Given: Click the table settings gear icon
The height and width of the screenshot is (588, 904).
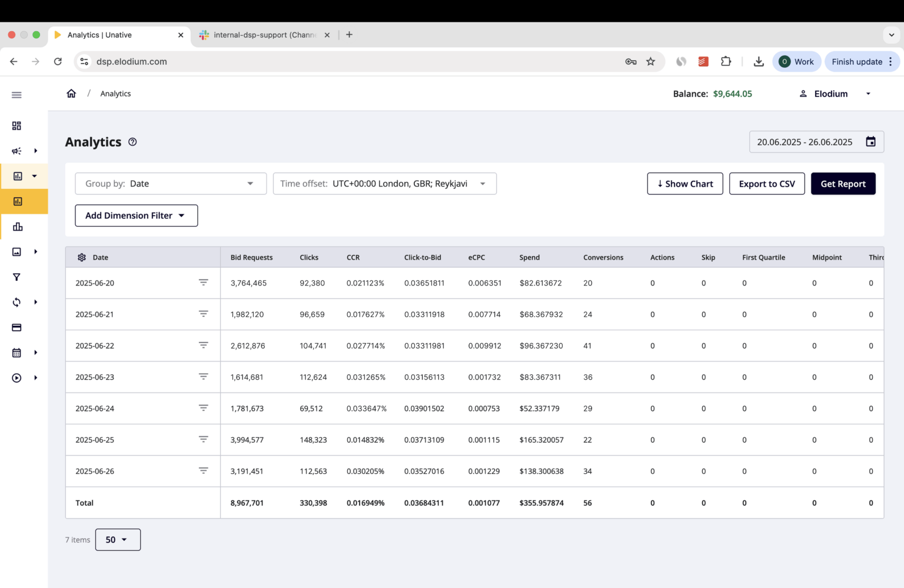Looking at the screenshot, I should tap(82, 257).
